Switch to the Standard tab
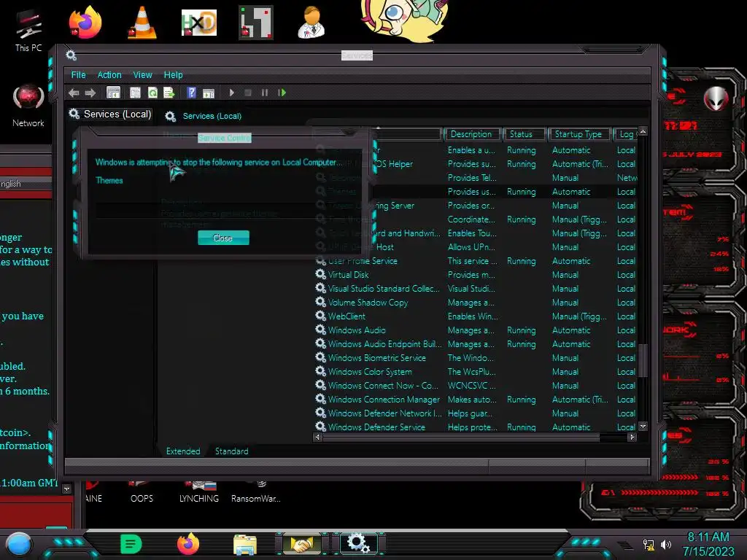The image size is (747, 560). pos(231,451)
